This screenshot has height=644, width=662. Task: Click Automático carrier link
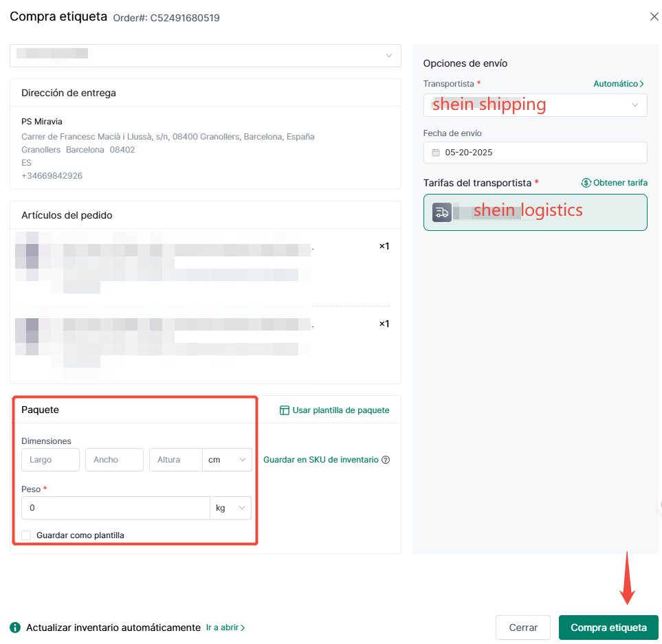coord(618,84)
